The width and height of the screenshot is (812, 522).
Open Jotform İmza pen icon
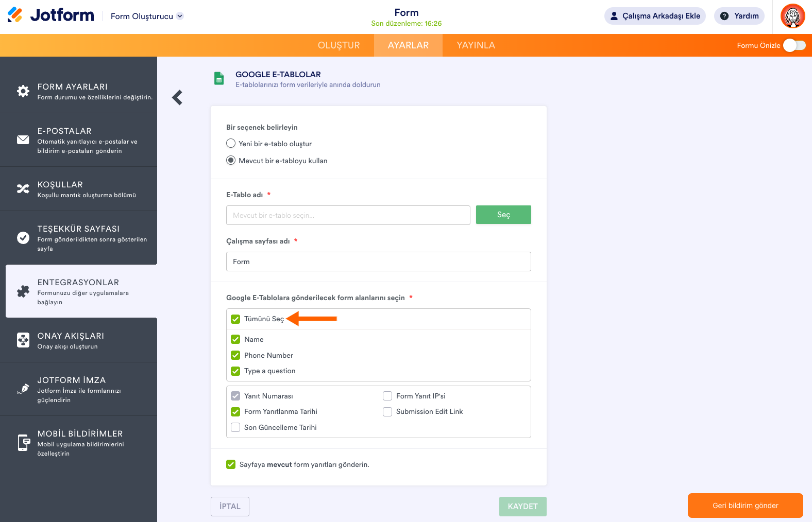point(23,389)
